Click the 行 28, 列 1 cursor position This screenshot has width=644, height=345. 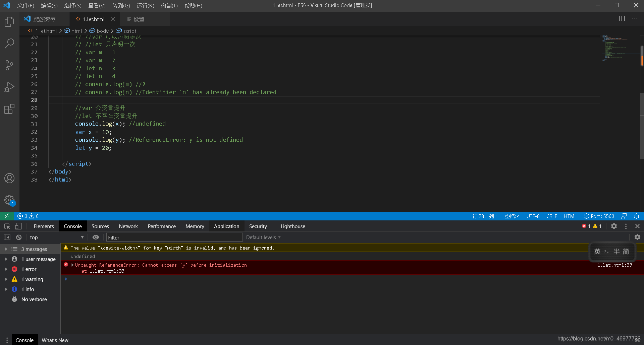pyautogui.click(x=485, y=216)
